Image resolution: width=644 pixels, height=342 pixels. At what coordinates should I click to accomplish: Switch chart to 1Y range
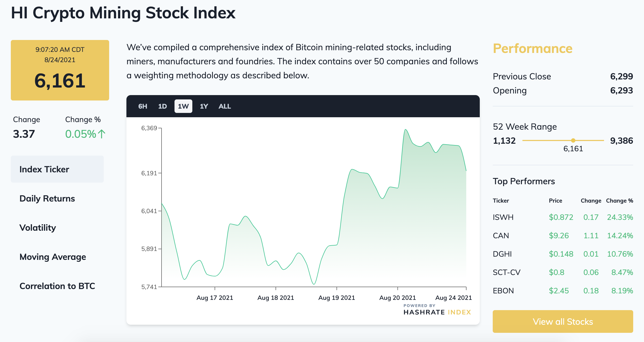[204, 106]
